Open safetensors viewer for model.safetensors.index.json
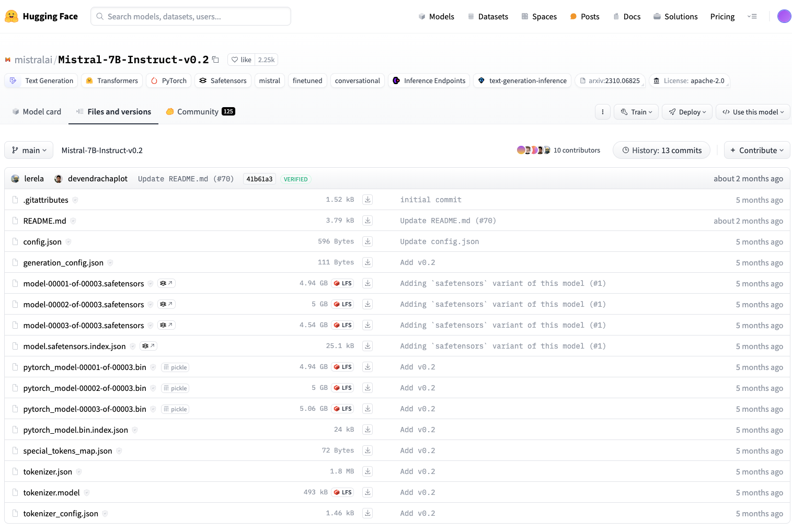The image size is (792, 532). 148,346
